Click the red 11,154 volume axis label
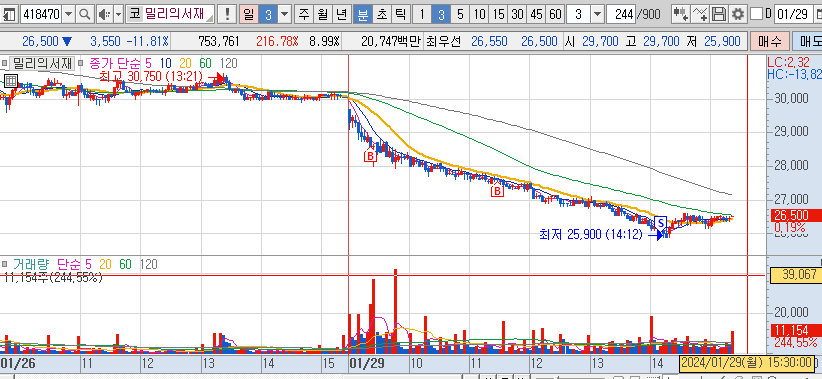This screenshot has height=379, width=822. click(796, 330)
